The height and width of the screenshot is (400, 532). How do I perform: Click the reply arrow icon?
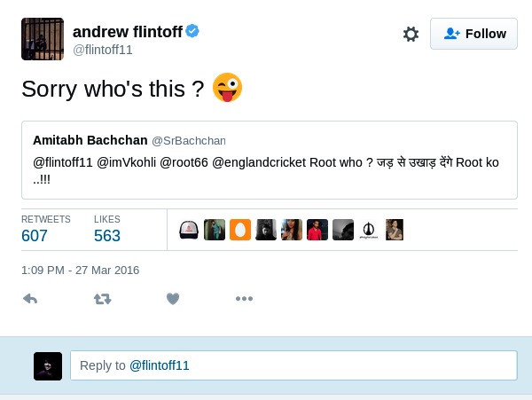(x=30, y=299)
